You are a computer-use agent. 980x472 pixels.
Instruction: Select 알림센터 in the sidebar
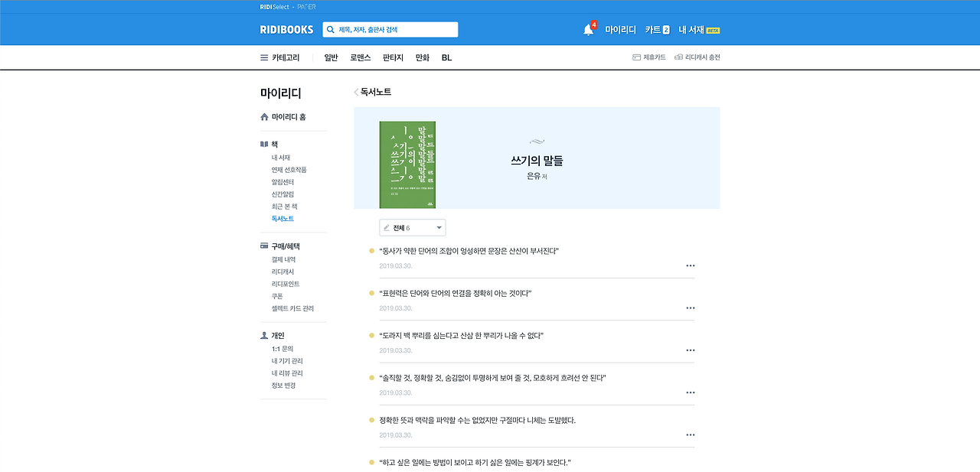pos(283,182)
